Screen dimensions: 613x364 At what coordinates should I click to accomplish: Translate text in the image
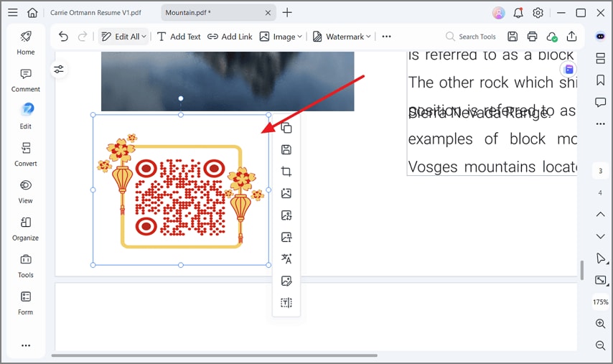tap(286, 259)
